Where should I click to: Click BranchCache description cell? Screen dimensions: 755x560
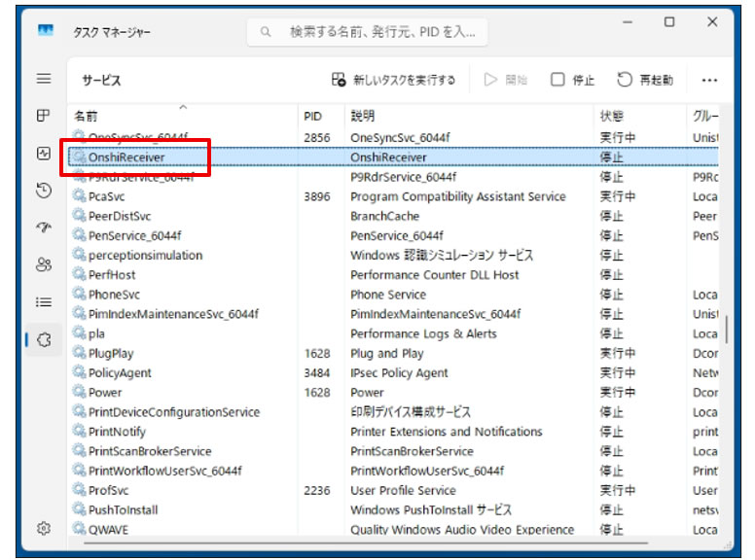(x=384, y=216)
